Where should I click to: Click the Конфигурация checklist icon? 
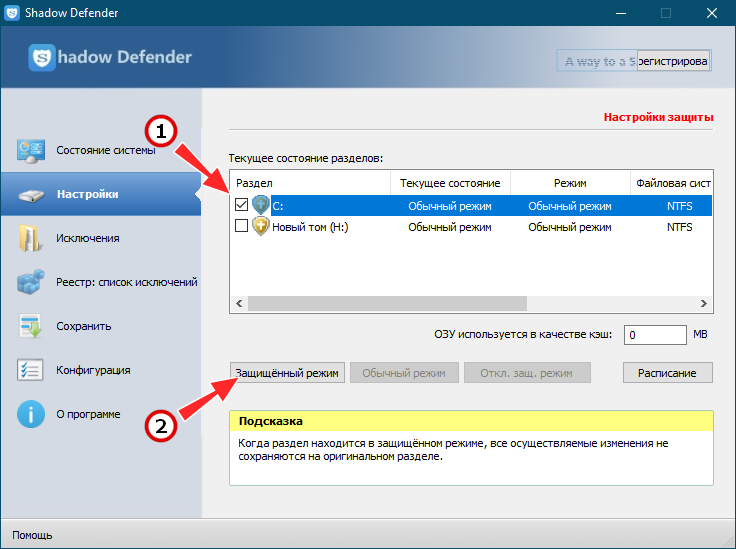point(30,370)
